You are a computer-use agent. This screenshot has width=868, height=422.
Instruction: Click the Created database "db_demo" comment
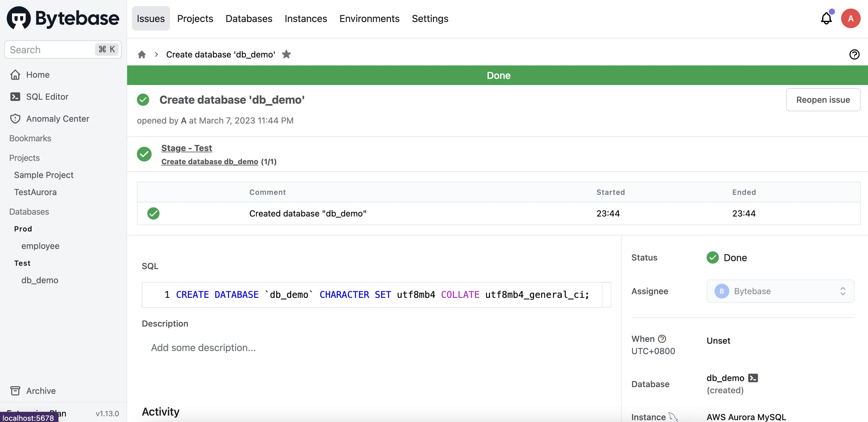(308, 213)
